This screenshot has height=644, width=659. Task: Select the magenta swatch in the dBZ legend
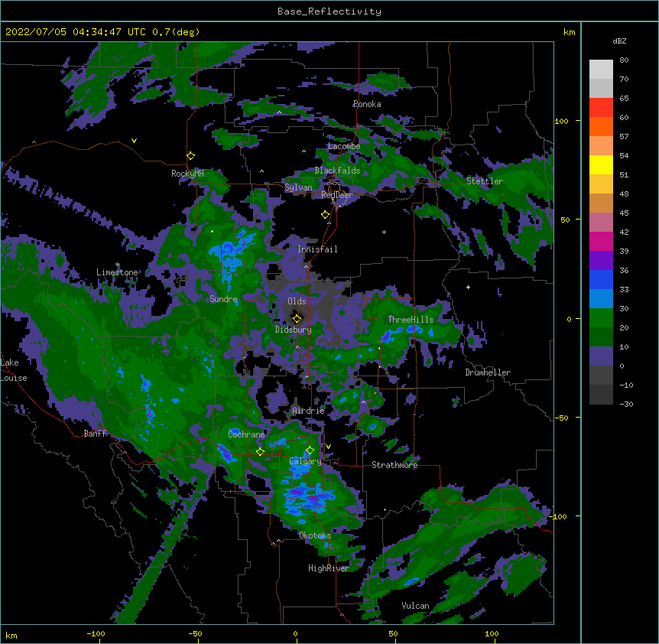click(601, 241)
